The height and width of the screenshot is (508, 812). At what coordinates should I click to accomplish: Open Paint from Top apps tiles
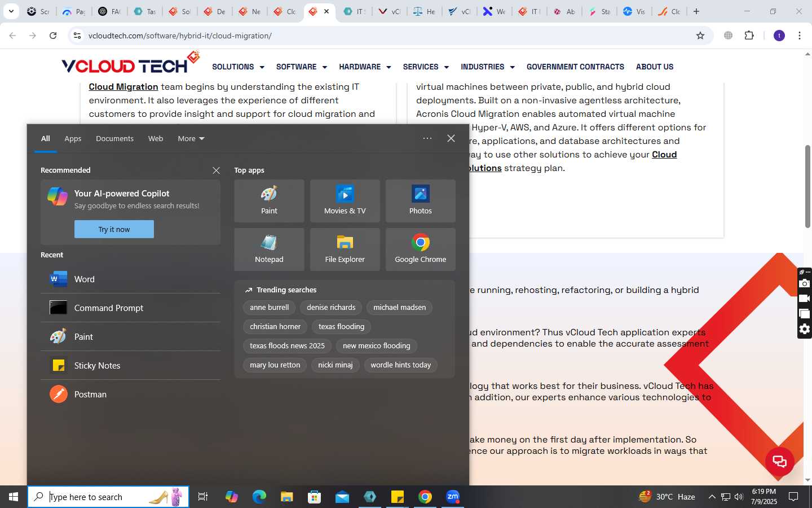point(269,201)
